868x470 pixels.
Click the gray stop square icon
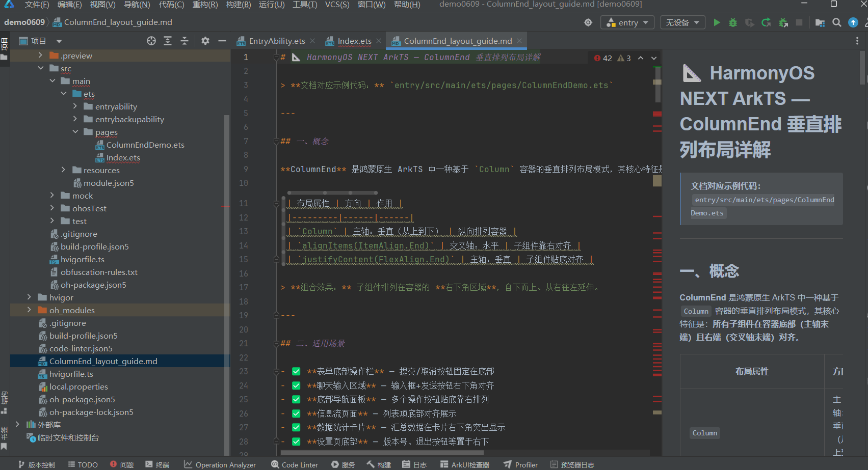[799, 22]
